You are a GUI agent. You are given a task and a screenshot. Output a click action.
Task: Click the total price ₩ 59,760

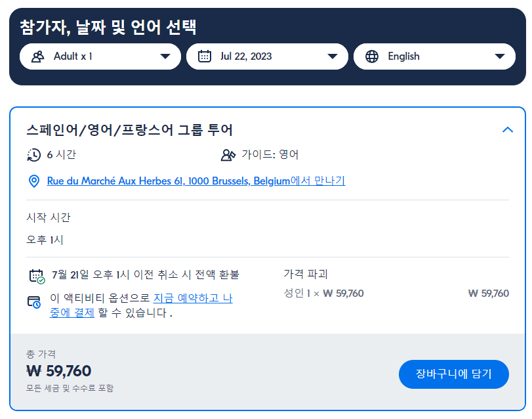[x=58, y=371]
